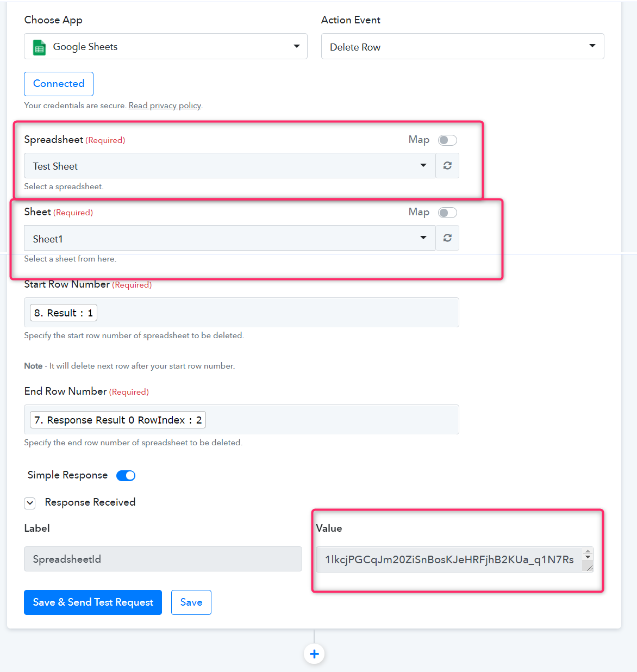Click the Connected button
Image resolution: width=637 pixels, height=672 pixels.
(59, 84)
